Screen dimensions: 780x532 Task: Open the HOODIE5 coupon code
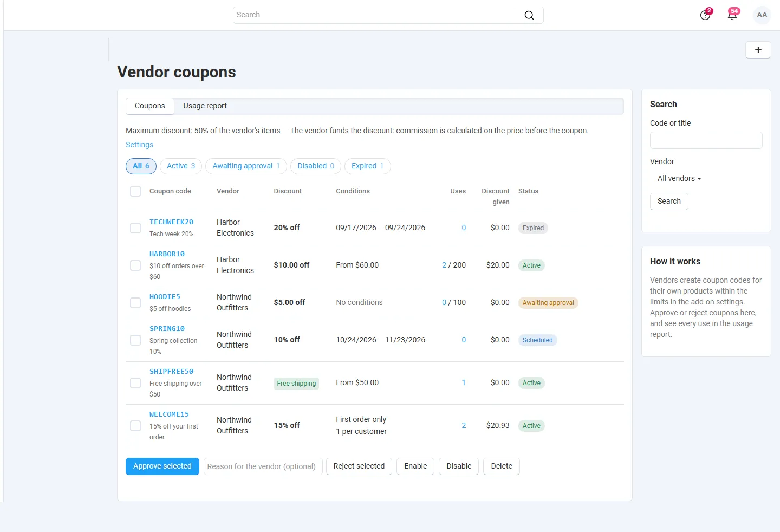click(165, 297)
